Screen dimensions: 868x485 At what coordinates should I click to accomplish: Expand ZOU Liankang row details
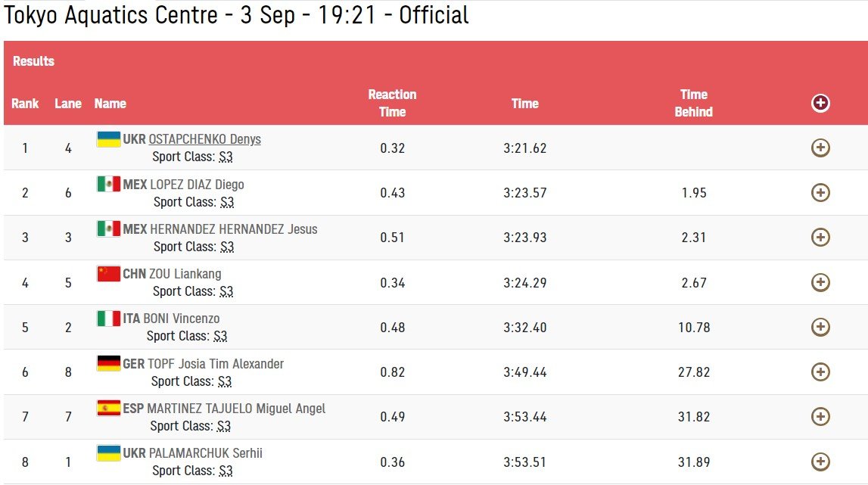(820, 282)
